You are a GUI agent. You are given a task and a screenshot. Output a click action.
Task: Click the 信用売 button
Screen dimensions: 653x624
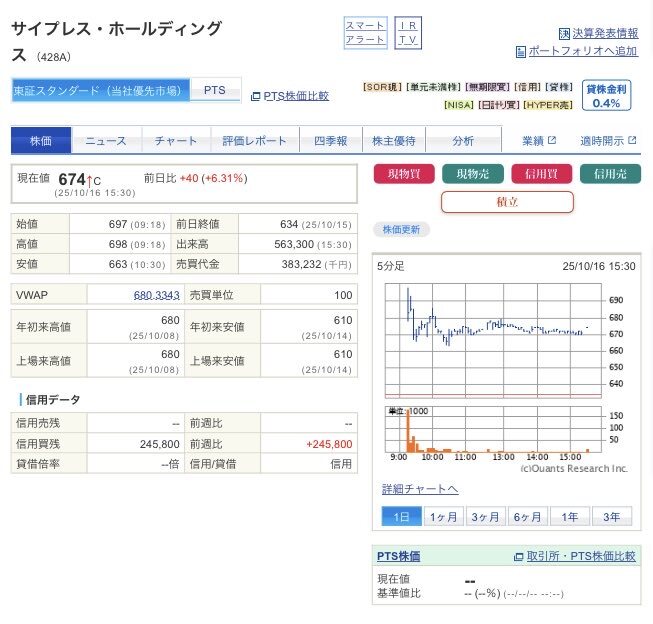(x=610, y=174)
